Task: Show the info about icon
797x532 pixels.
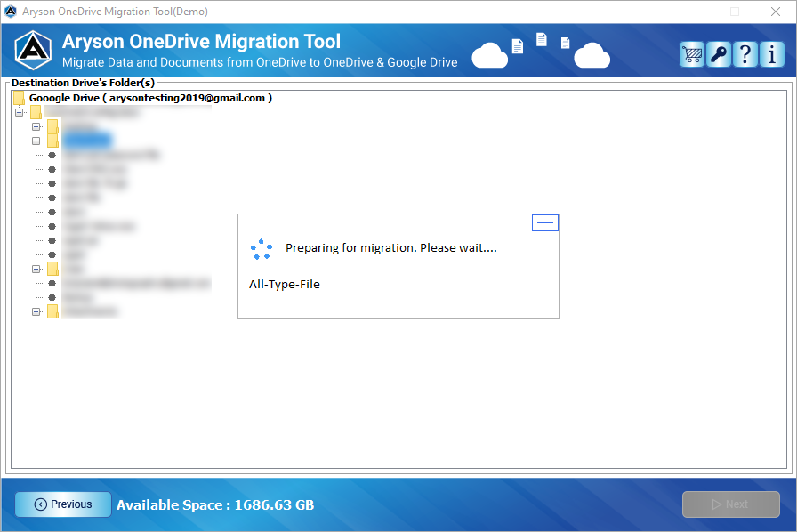Action: [x=771, y=54]
